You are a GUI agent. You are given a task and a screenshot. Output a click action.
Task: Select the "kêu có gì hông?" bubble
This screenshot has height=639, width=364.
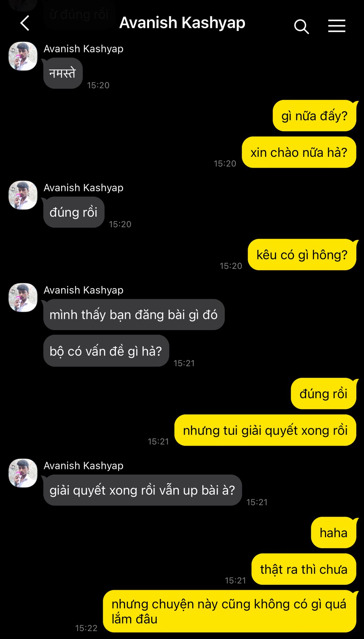tap(302, 255)
